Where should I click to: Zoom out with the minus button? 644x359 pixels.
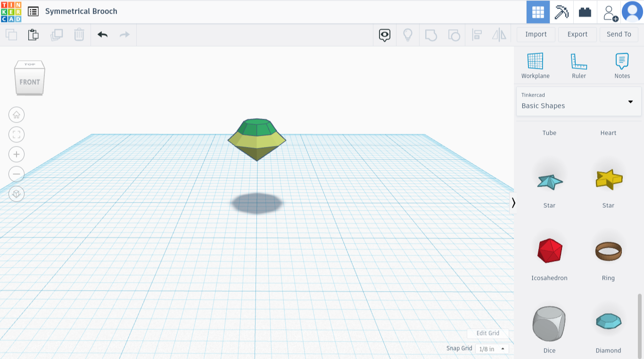[17, 174]
